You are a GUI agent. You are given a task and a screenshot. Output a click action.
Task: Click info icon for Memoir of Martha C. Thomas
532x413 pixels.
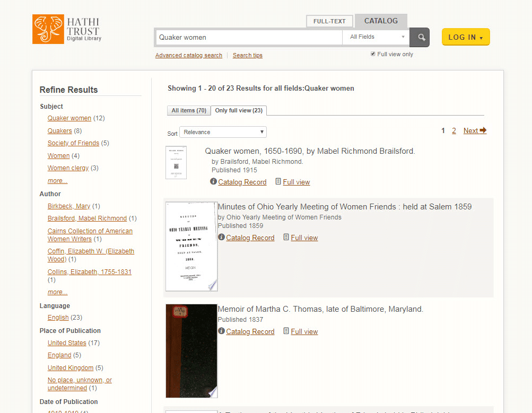221,331
